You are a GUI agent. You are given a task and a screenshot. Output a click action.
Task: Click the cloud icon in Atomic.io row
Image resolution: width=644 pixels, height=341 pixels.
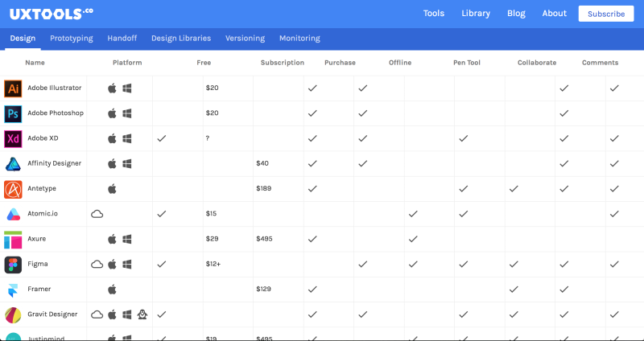point(97,214)
